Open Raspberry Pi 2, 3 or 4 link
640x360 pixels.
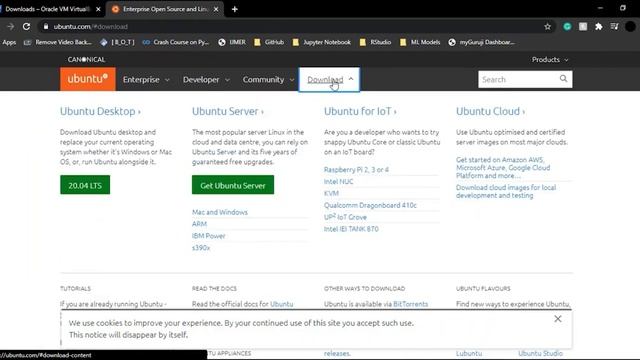point(356,169)
